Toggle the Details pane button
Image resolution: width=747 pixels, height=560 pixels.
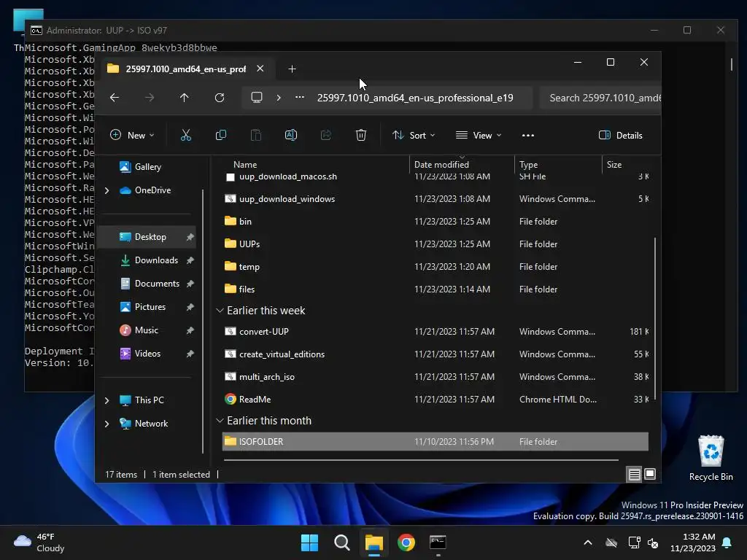click(620, 135)
